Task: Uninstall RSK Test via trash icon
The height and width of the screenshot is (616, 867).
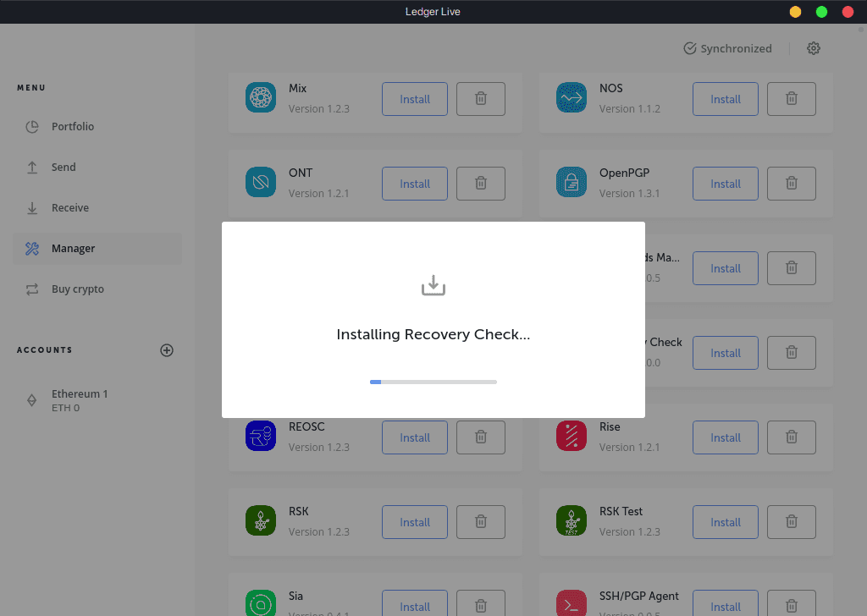Action: tap(792, 521)
